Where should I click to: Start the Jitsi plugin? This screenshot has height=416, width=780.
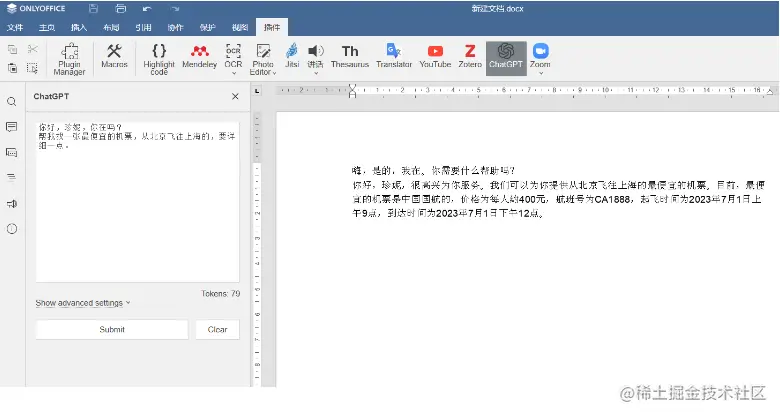coord(292,55)
